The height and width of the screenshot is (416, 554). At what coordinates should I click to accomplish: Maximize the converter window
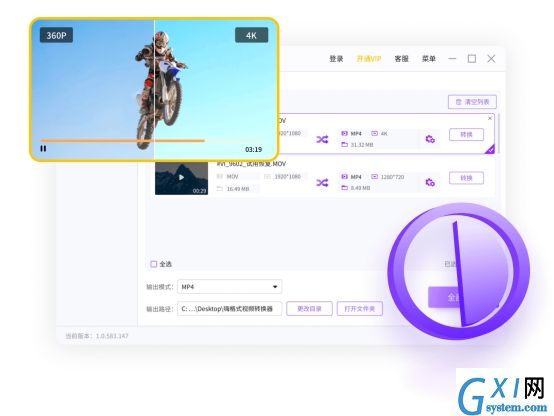472,59
